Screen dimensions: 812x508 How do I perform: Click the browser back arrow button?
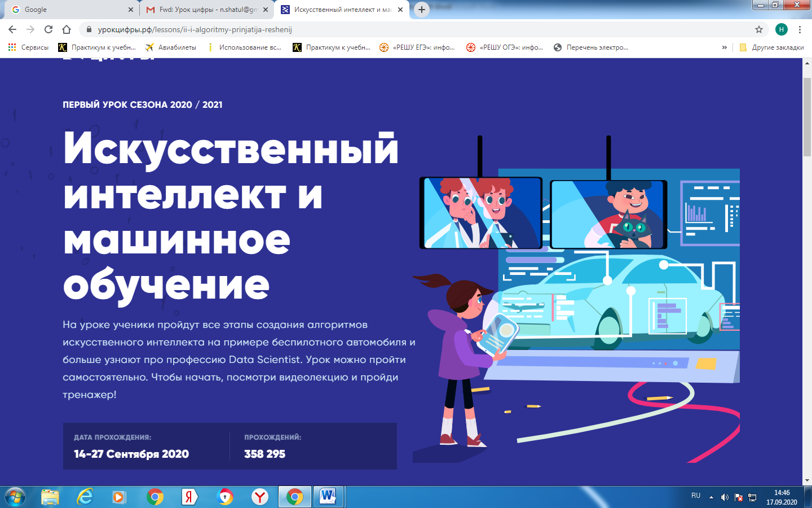click(x=12, y=29)
